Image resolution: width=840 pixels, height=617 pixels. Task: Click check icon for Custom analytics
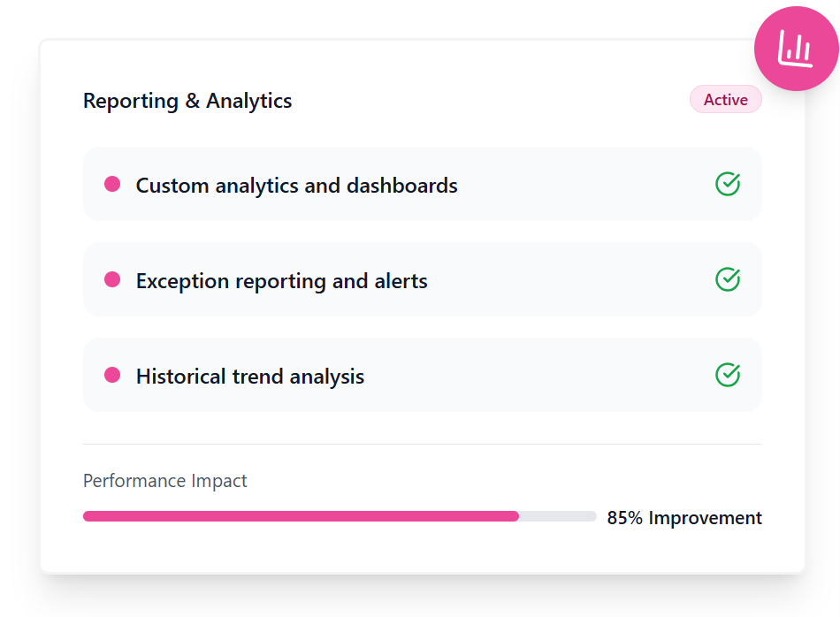[x=727, y=184]
